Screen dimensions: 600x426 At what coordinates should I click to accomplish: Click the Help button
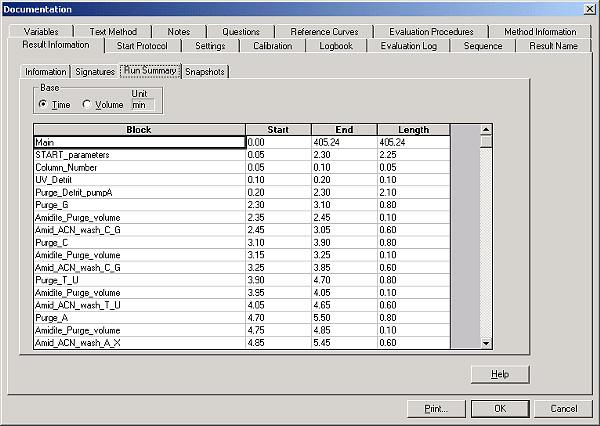pyautogui.click(x=500, y=374)
